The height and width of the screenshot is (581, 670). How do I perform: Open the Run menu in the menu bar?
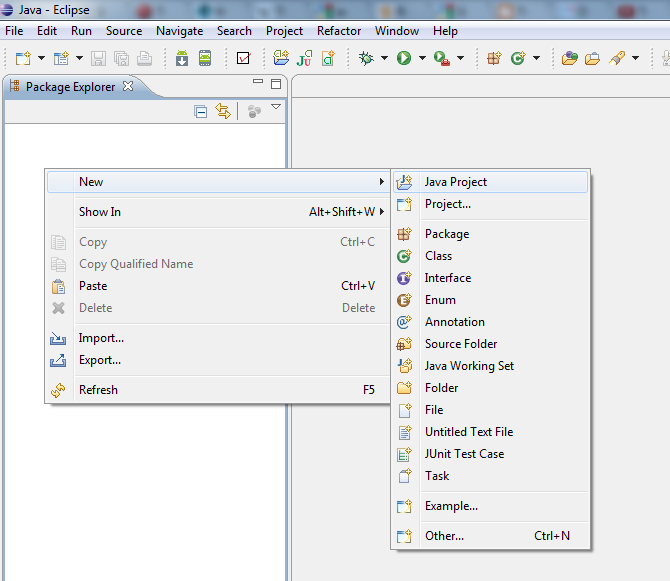click(x=81, y=31)
